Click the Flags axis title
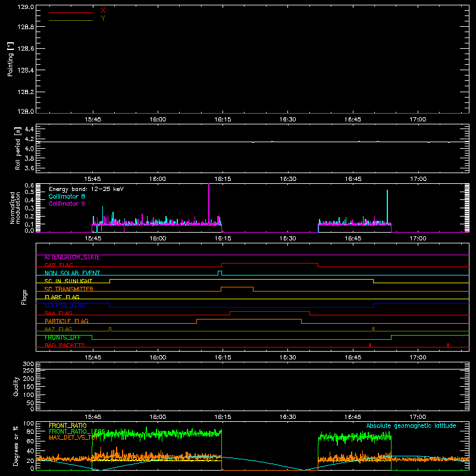 (x=24, y=297)
